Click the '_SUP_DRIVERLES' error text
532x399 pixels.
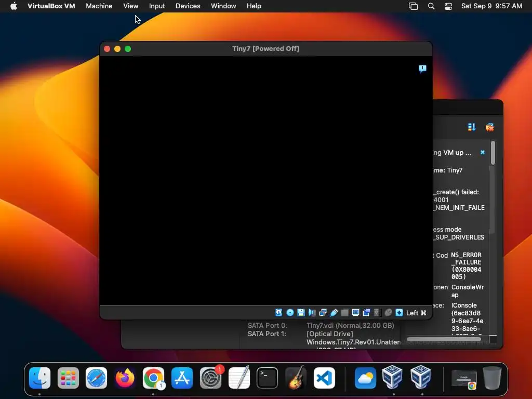(459, 237)
